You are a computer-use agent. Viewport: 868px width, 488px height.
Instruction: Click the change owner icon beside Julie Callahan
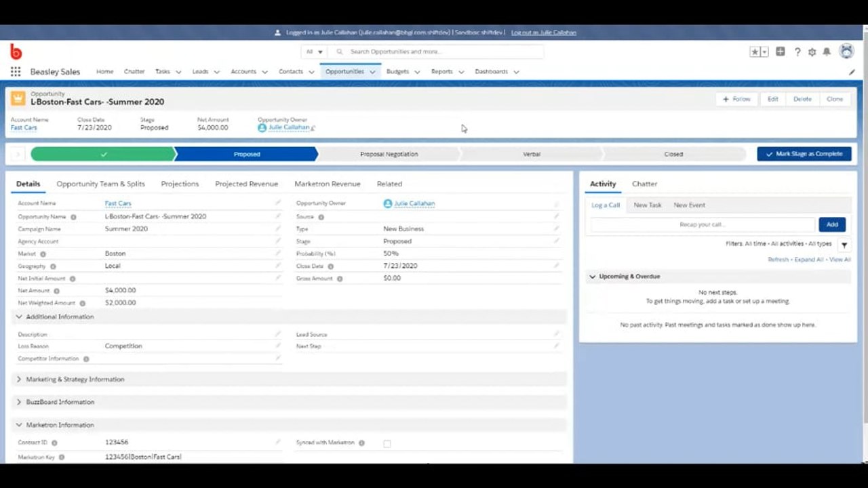click(313, 127)
